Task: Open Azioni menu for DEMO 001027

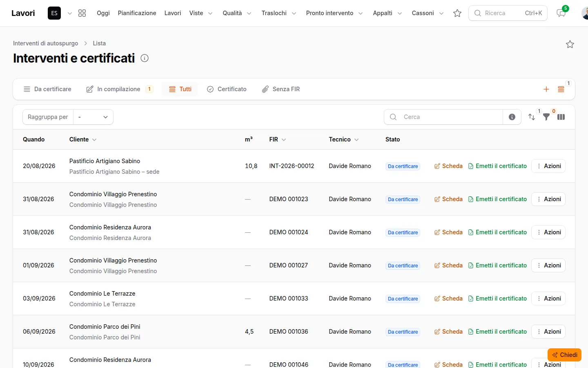Action: point(548,265)
